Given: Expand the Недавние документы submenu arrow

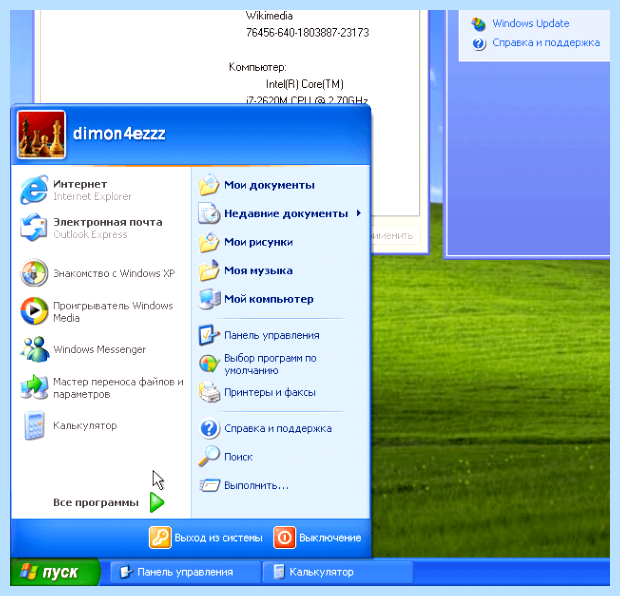Looking at the screenshot, I should [x=359, y=213].
